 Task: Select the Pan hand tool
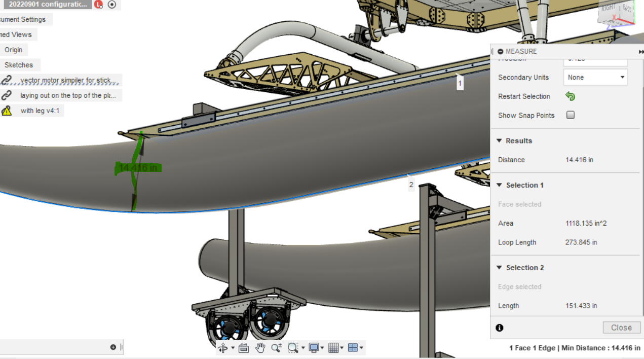click(260, 348)
